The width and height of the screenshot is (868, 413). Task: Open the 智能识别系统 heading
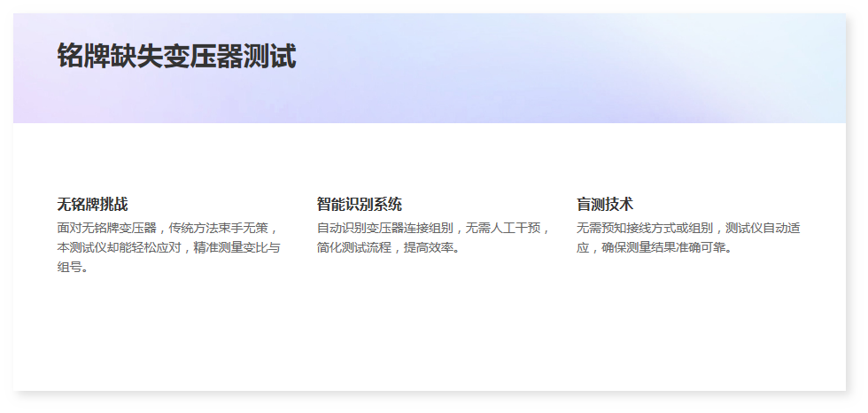point(359,204)
